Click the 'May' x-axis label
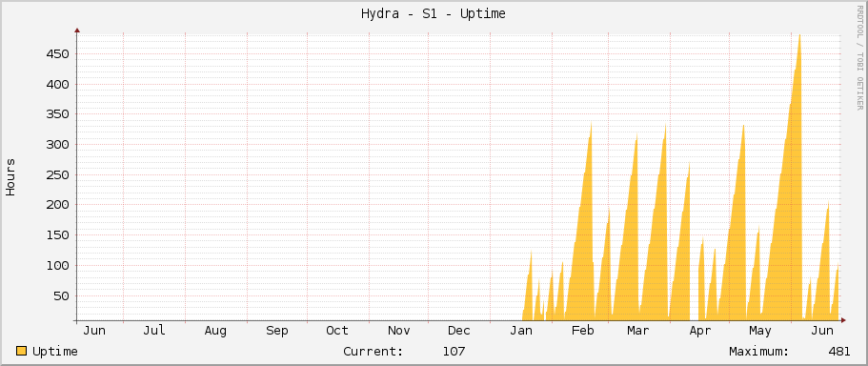The image size is (868, 366). (760, 331)
